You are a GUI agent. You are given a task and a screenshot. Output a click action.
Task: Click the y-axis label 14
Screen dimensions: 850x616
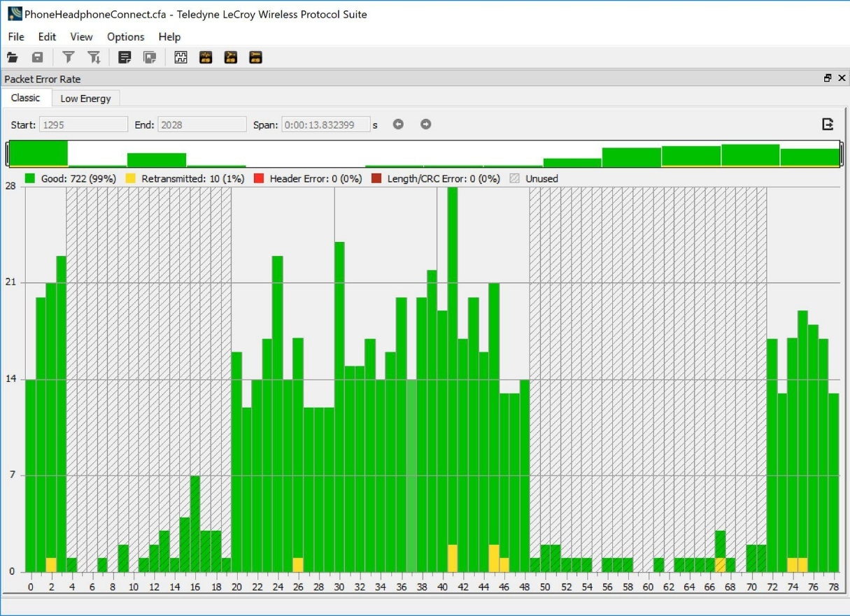(x=10, y=380)
